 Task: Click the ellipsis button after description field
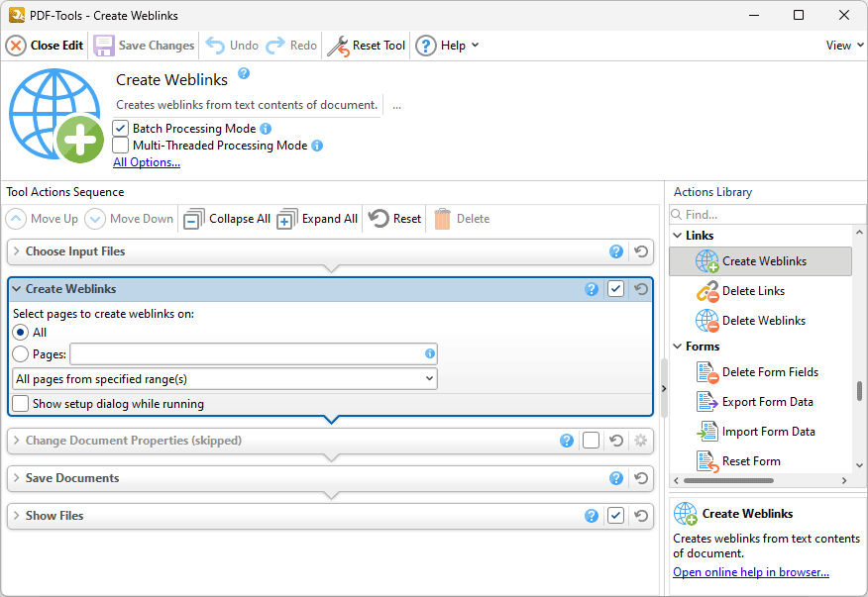click(x=397, y=106)
